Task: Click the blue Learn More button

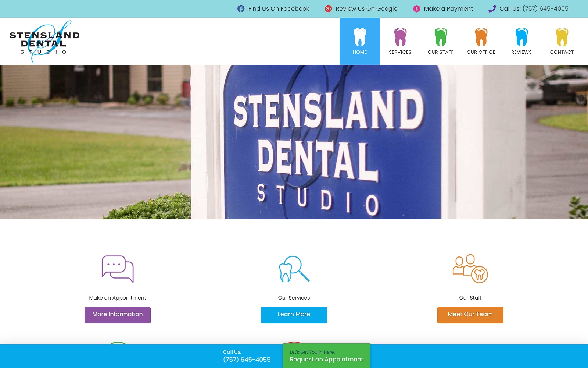Action: click(294, 315)
